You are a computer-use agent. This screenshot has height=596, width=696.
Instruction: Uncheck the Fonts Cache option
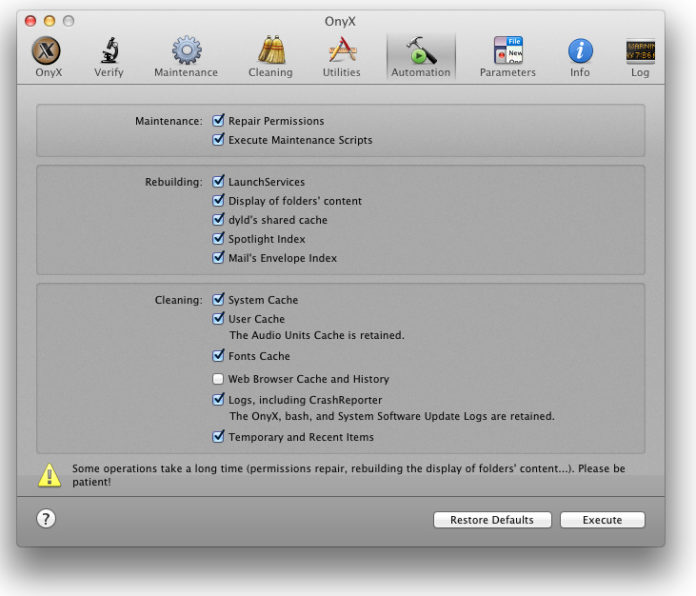tap(218, 356)
